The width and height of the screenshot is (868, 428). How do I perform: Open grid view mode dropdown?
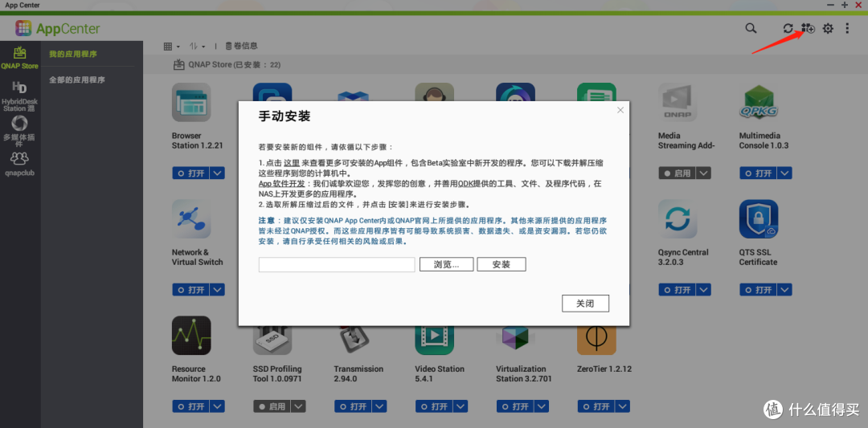coord(172,47)
